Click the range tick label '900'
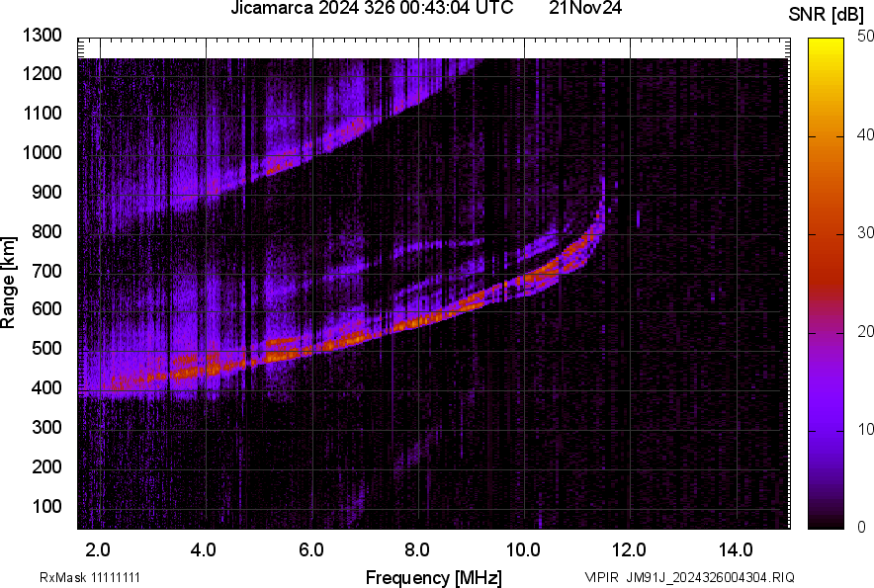The image size is (874, 588). click(x=46, y=192)
